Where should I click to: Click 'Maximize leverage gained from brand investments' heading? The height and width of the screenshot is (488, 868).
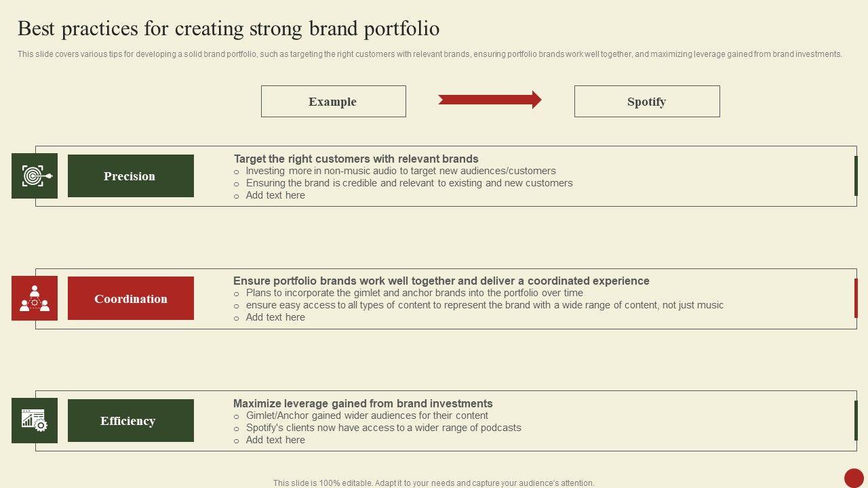(x=363, y=403)
